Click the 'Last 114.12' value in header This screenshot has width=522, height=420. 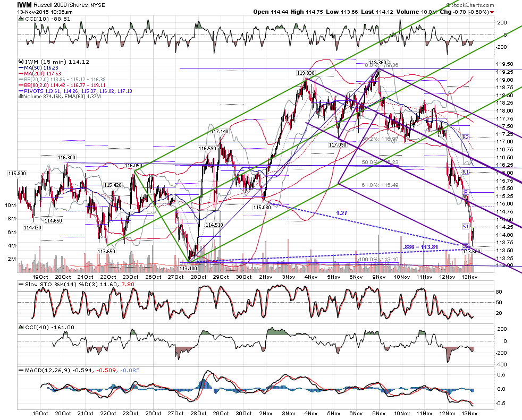[x=377, y=12]
